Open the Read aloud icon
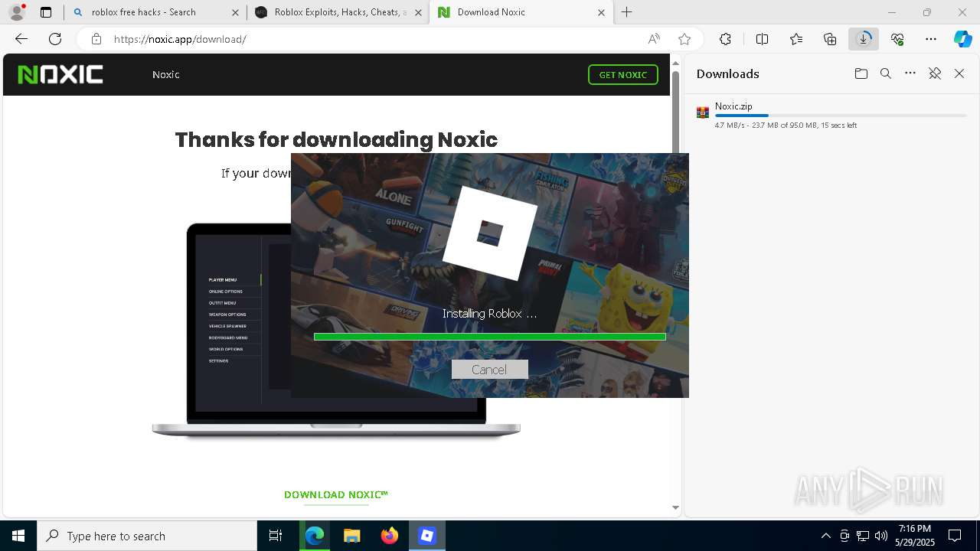This screenshot has height=551, width=980. 654,39
